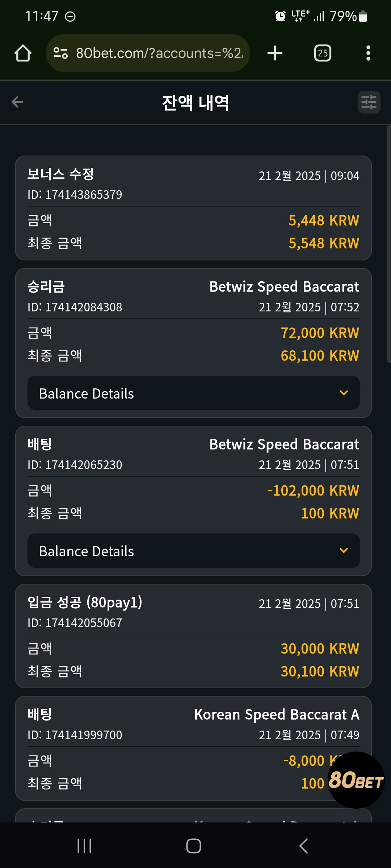Tap the Betwiz Speed Baccarat title on 승리금 card
Screen dimensions: 391x868
[x=284, y=287]
